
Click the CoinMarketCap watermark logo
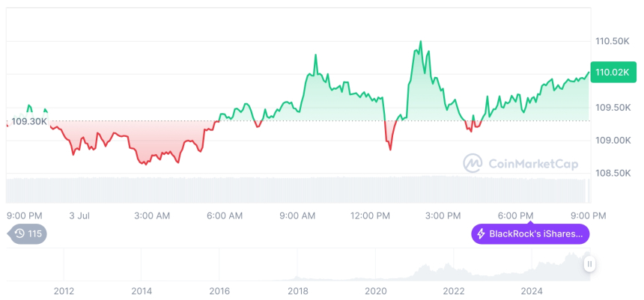(472, 162)
